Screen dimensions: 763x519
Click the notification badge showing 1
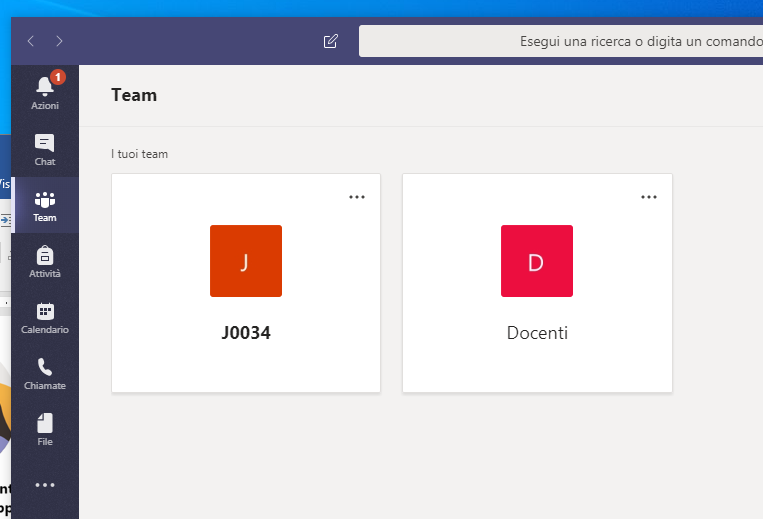58,77
